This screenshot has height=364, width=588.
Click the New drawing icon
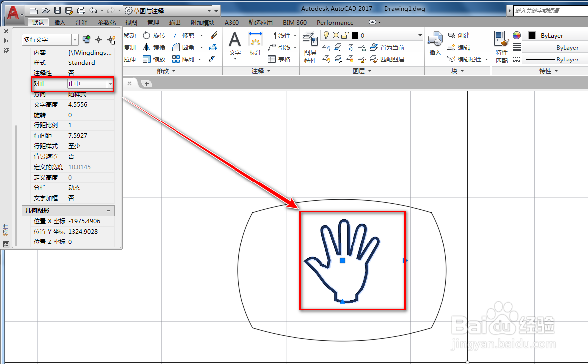click(x=33, y=11)
